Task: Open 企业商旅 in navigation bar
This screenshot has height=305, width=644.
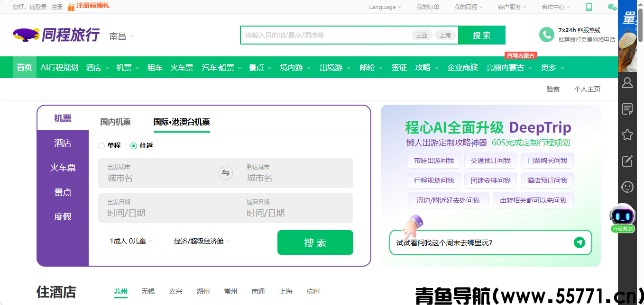Action: [462, 68]
